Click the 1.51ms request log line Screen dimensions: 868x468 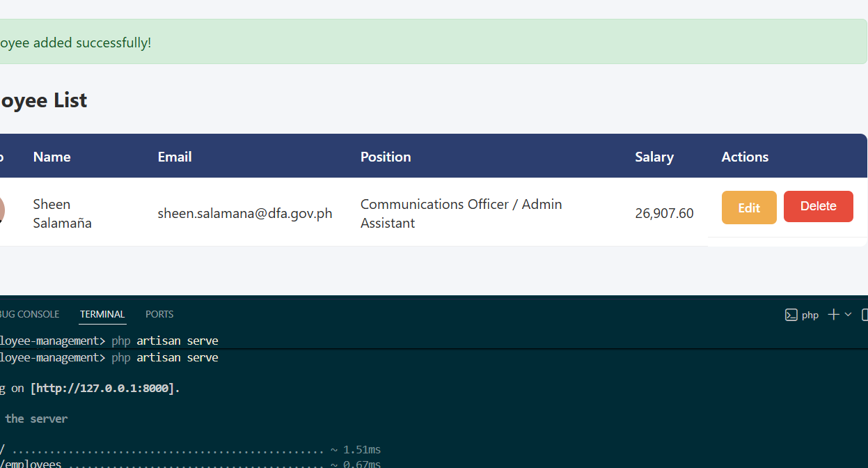(x=191, y=450)
